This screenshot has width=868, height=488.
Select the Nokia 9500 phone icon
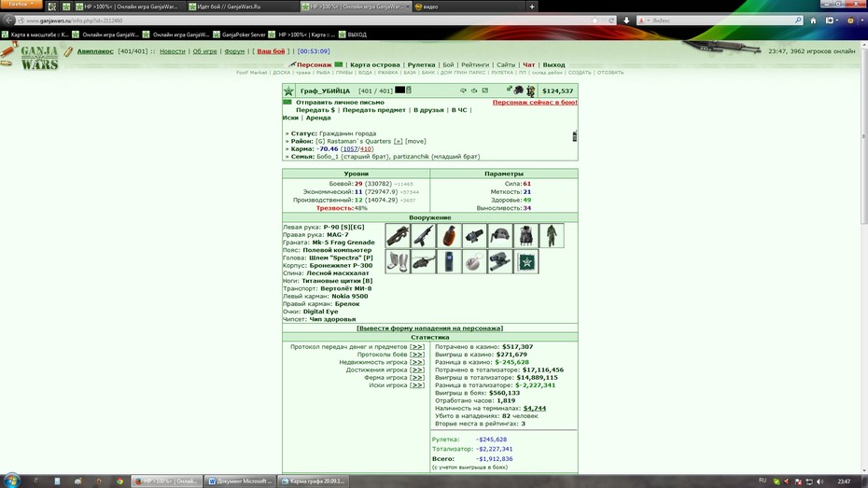(449, 261)
